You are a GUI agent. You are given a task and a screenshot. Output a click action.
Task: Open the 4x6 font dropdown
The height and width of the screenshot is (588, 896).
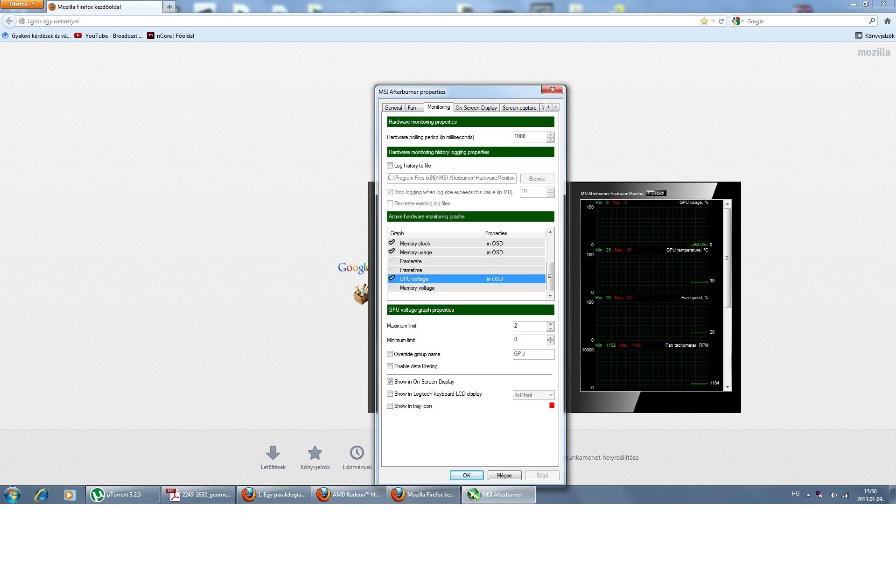[533, 395]
